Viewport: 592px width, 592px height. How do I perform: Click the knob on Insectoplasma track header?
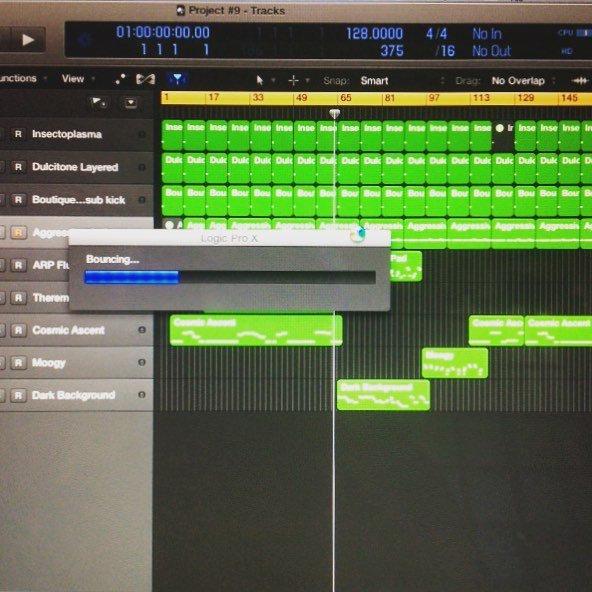click(142, 134)
